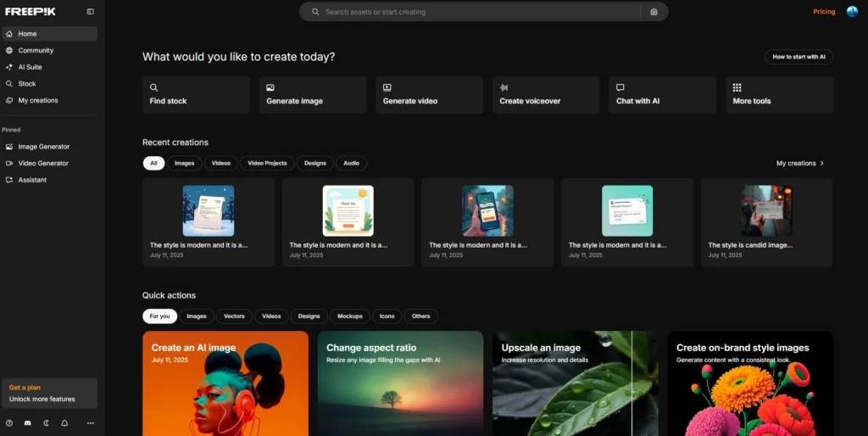Viewport: 868px width, 436px height.
Task: Open Upscale an image card
Action: point(576,383)
